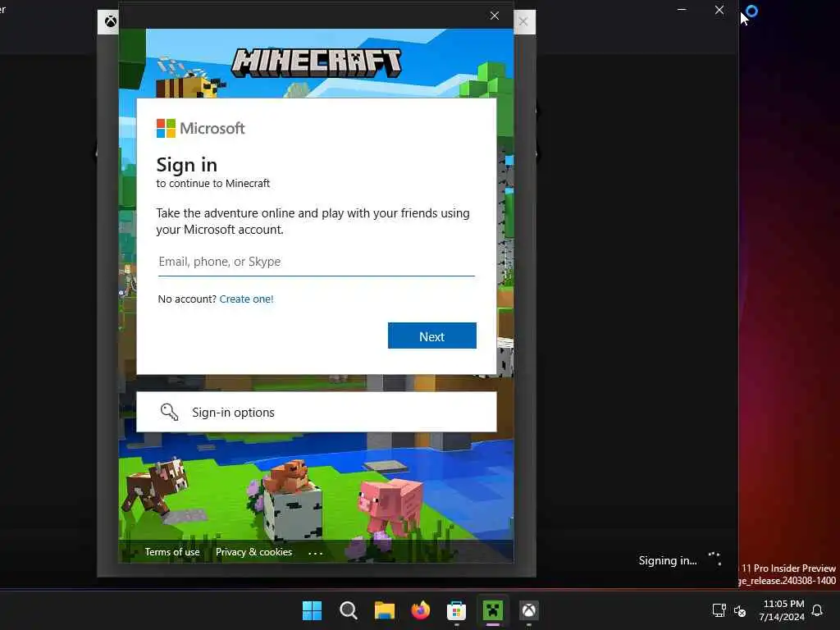Click the 'Sign in' heading
The height and width of the screenshot is (630, 840).
pyautogui.click(x=186, y=165)
